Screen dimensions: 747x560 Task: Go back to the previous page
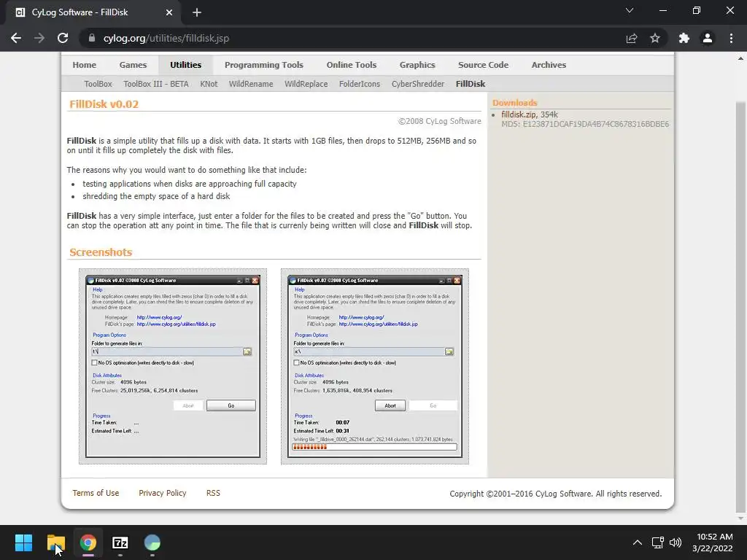coord(16,38)
